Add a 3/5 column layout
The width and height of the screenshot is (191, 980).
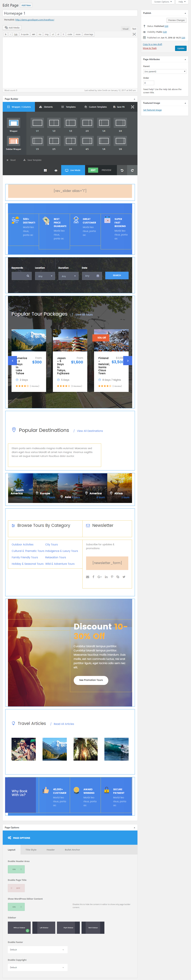click(71, 141)
